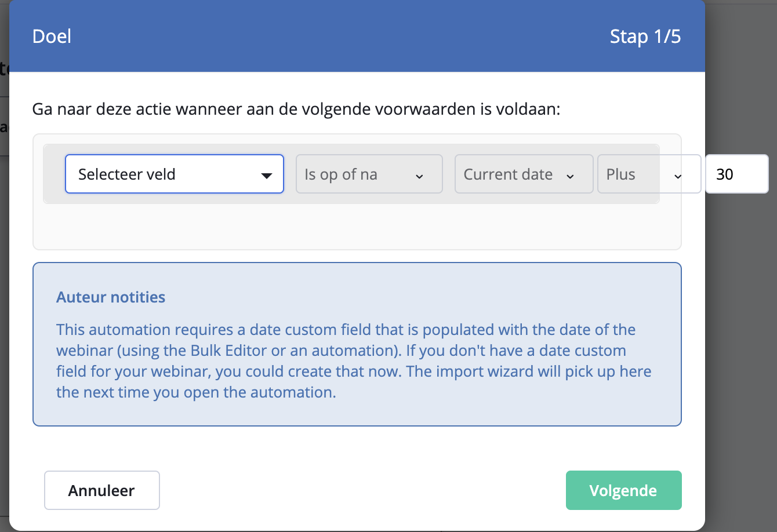777x532 pixels.
Task: Click the Ga naar deze actie instruction text
Action: 296,109
